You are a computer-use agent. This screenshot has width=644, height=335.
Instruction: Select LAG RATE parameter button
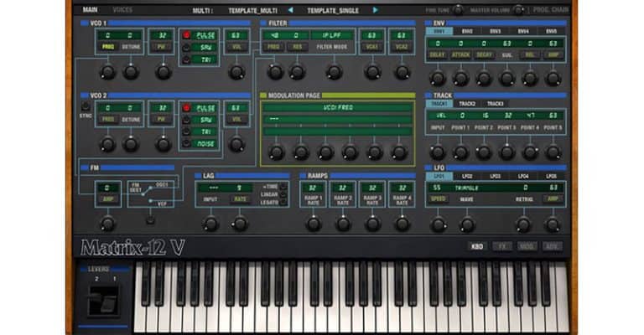click(x=240, y=198)
